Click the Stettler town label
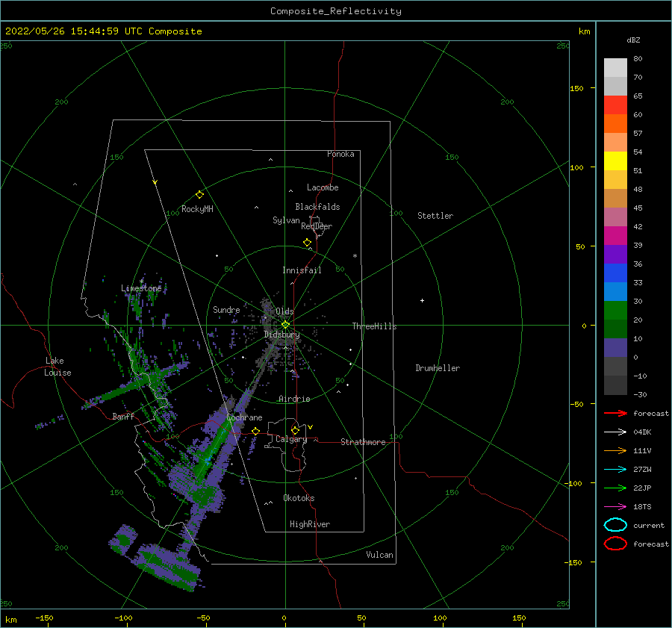 click(435, 216)
